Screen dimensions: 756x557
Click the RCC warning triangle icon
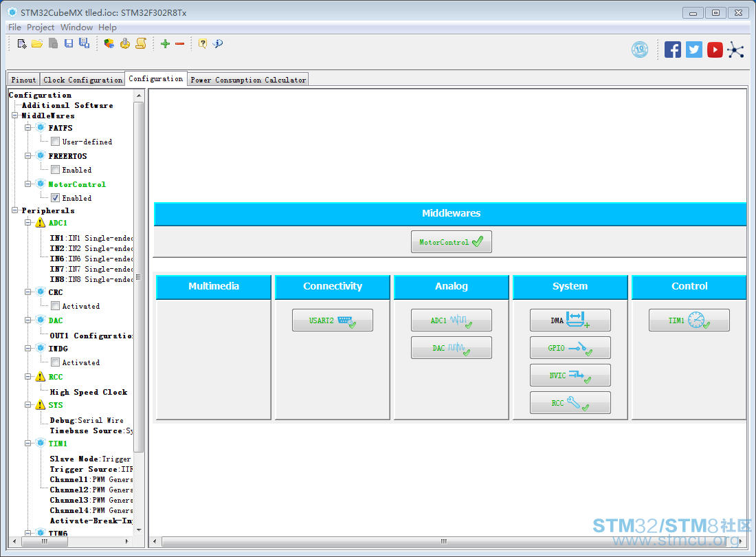[x=41, y=377]
